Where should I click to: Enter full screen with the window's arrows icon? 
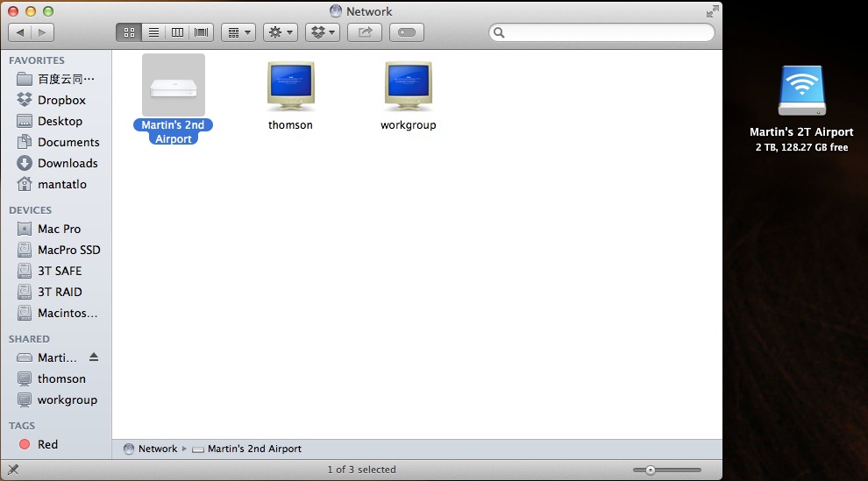(x=713, y=11)
